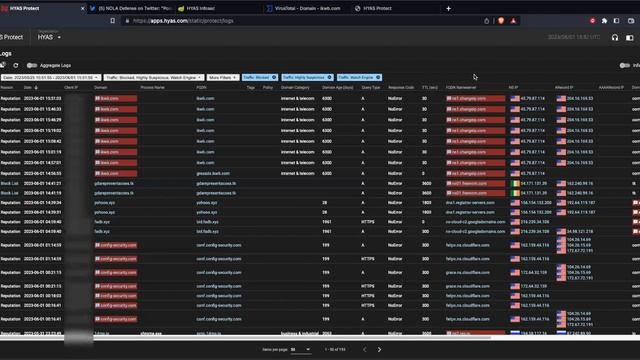The height and width of the screenshot is (360, 640).
Task: Open the Date range filter dropdown
Action: (x=51, y=78)
